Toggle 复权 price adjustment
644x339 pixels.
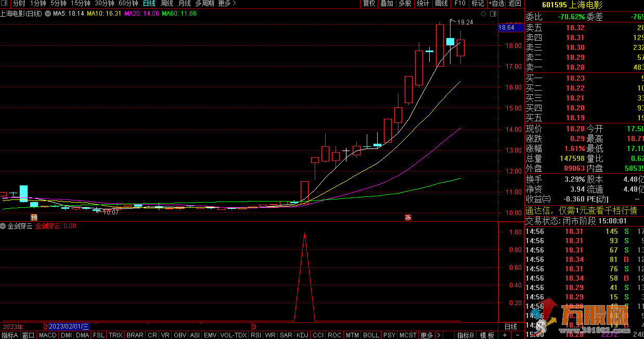coord(369,4)
